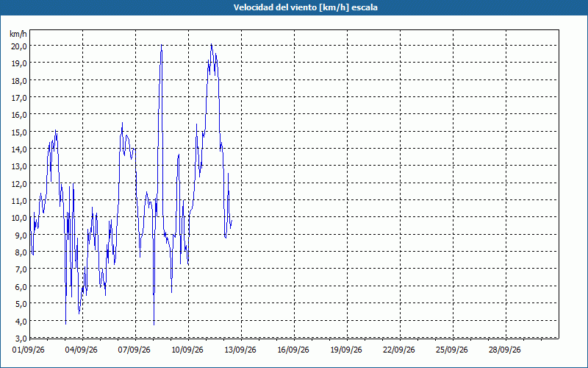Click the 18,0 y-axis value
Viewport: 588px width, 368px height.
point(19,81)
